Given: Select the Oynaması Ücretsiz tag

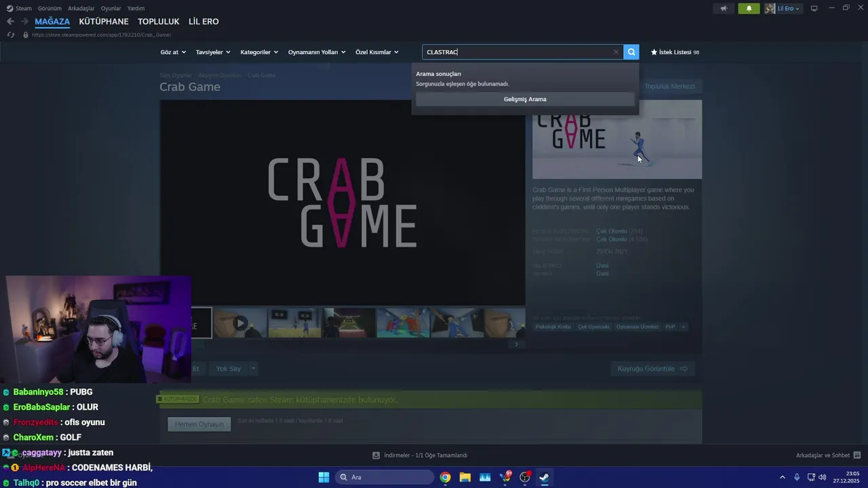Looking at the screenshot, I should point(637,327).
